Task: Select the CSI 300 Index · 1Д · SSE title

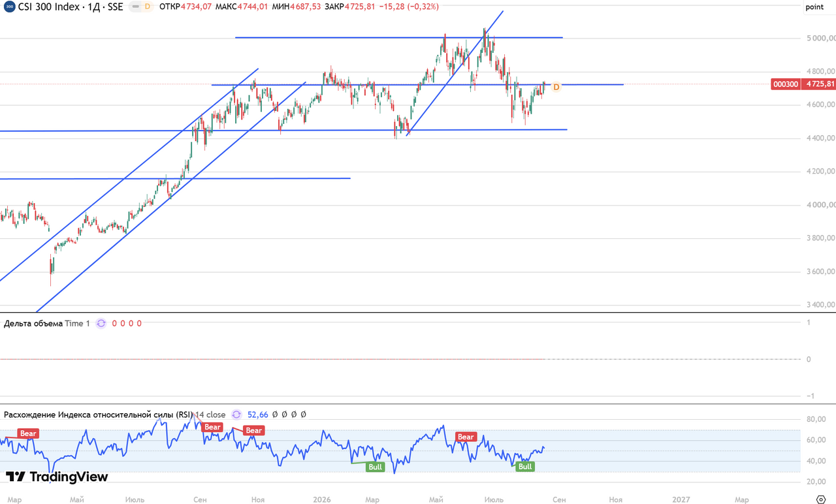Action: pos(71,7)
